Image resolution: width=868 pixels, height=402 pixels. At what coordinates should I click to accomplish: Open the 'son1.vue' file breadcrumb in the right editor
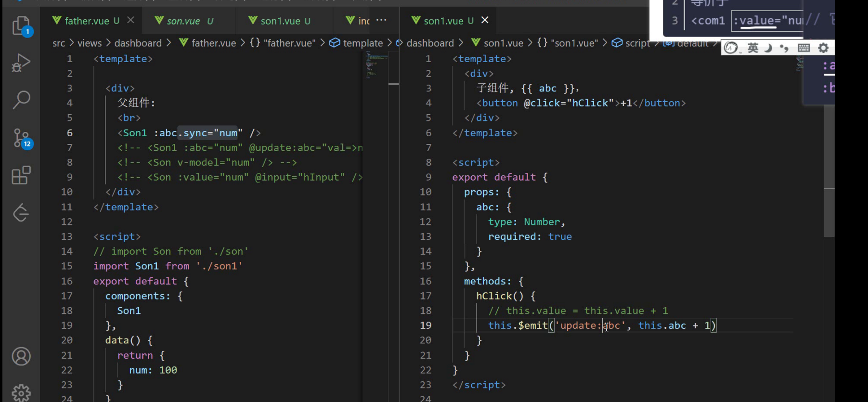click(x=497, y=43)
